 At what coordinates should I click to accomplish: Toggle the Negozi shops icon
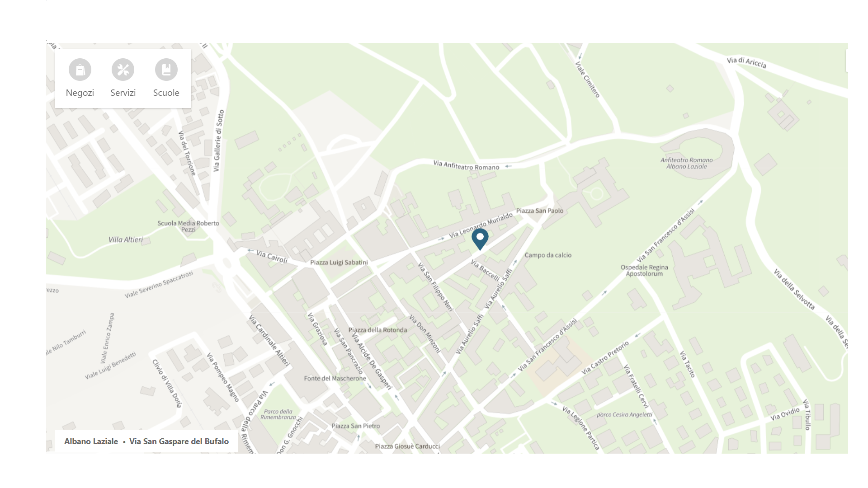pyautogui.click(x=80, y=70)
